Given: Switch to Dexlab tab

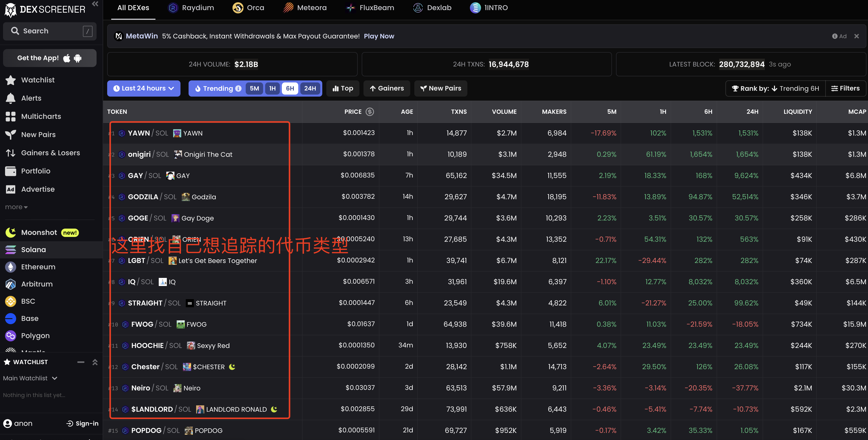Looking at the screenshot, I should pos(432,8).
